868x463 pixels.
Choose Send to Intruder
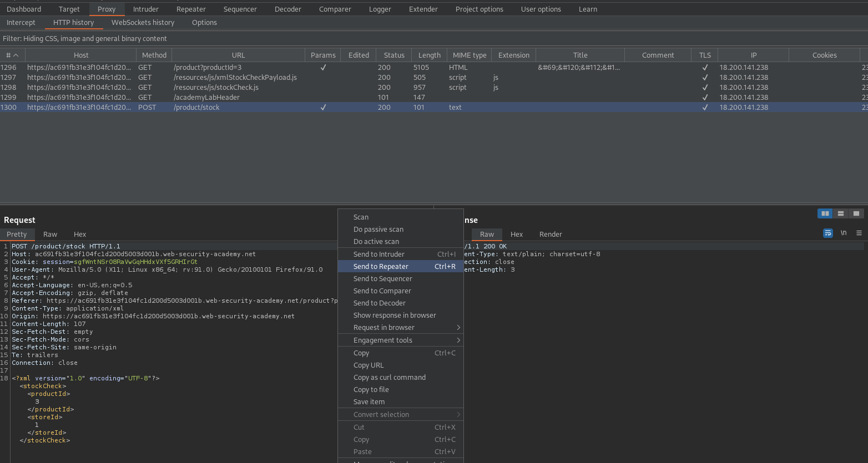pos(401,255)
